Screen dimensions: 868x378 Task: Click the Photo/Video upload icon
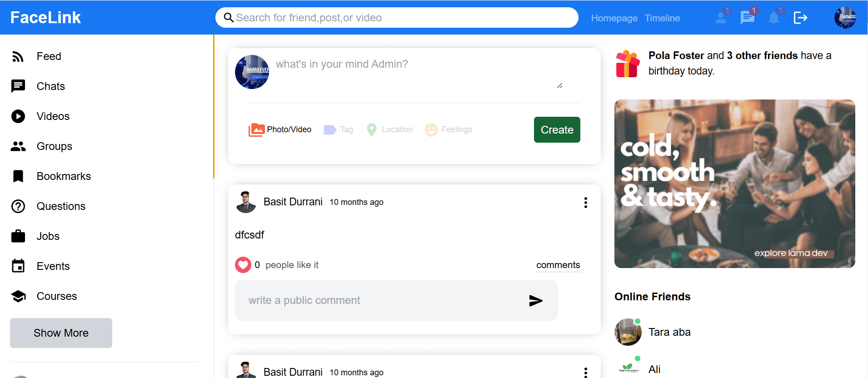tap(257, 130)
